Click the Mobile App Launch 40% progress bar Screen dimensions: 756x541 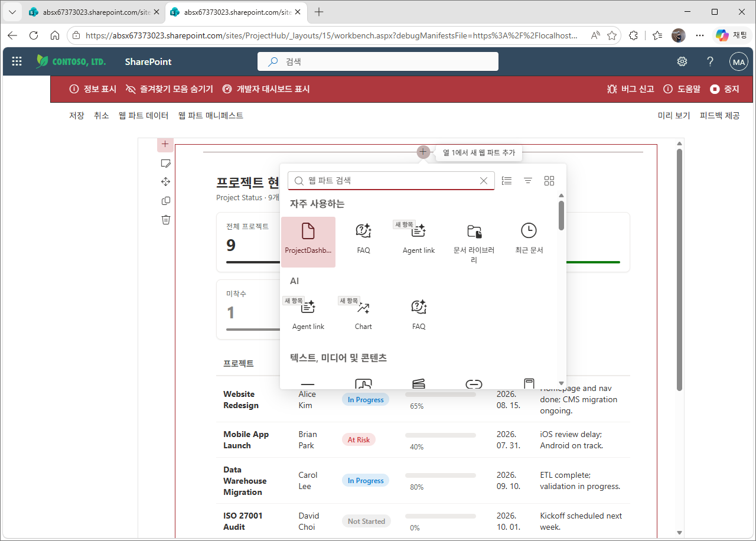pyautogui.click(x=441, y=435)
